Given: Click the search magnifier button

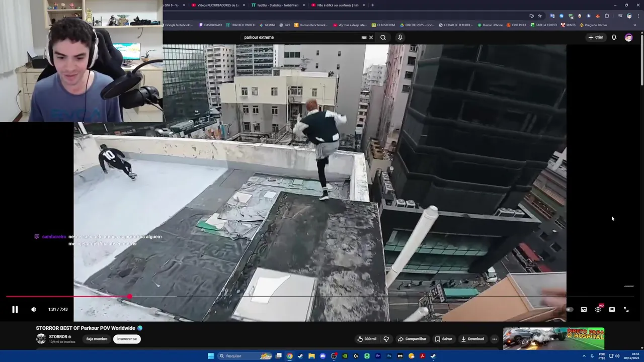Looking at the screenshot, I should point(383,37).
